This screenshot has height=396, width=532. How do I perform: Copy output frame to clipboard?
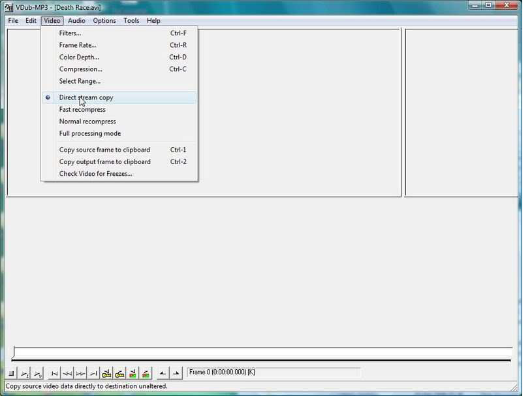(x=119, y=161)
